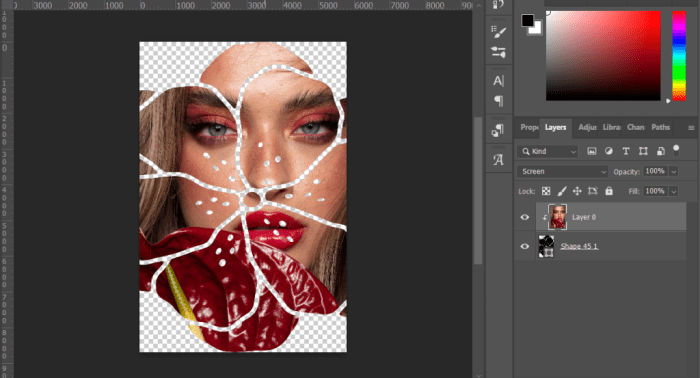Filter layers by adjustment layers icon

pyautogui.click(x=608, y=151)
